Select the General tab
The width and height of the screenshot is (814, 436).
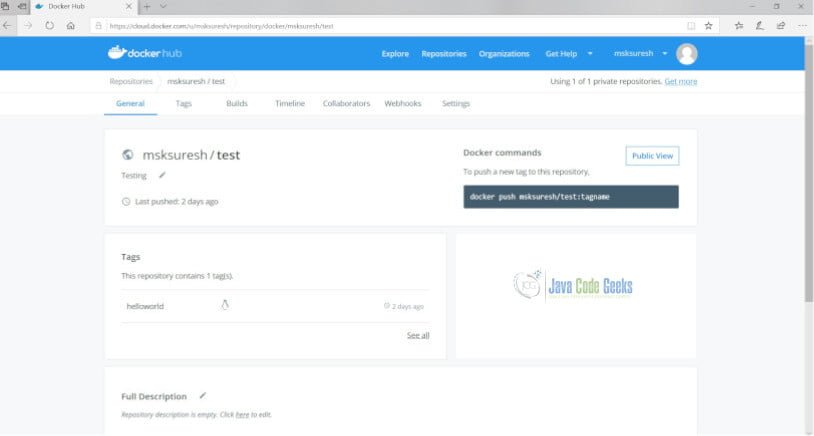point(130,103)
